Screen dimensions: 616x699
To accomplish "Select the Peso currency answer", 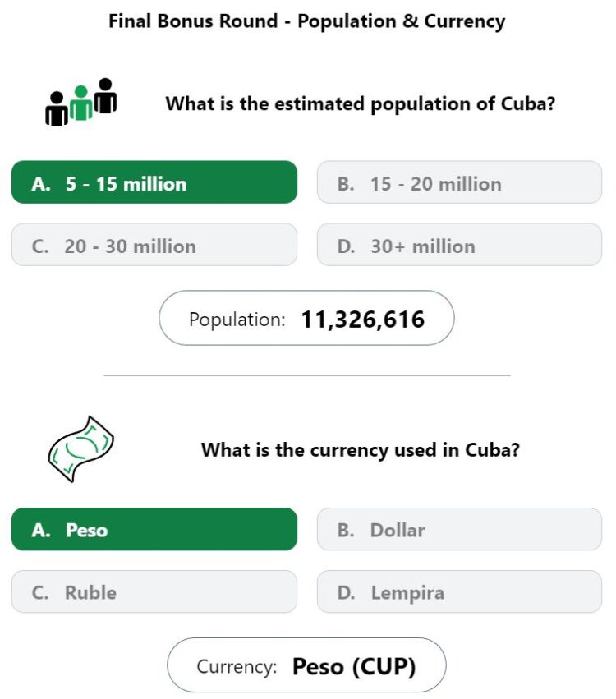I will [154, 529].
